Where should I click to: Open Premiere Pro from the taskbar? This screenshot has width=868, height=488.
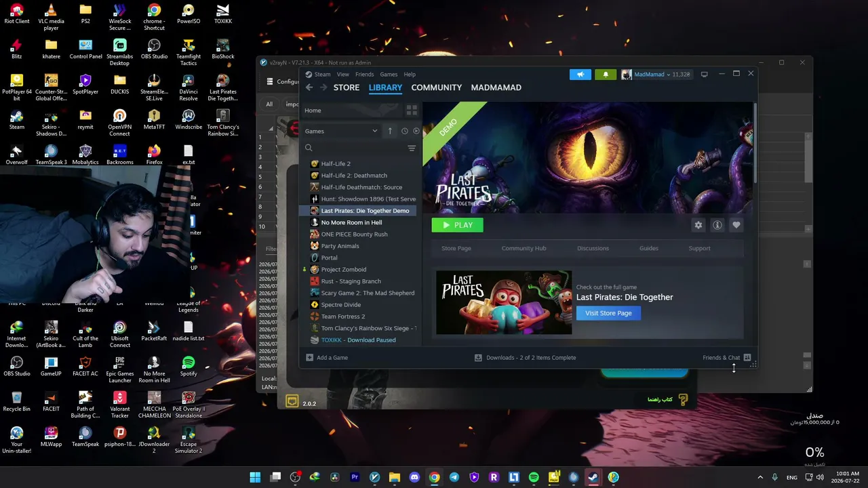[x=355, y=477]
